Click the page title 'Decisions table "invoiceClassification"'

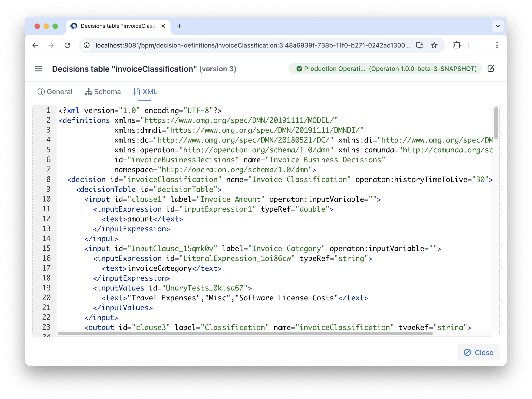[124, 69]
